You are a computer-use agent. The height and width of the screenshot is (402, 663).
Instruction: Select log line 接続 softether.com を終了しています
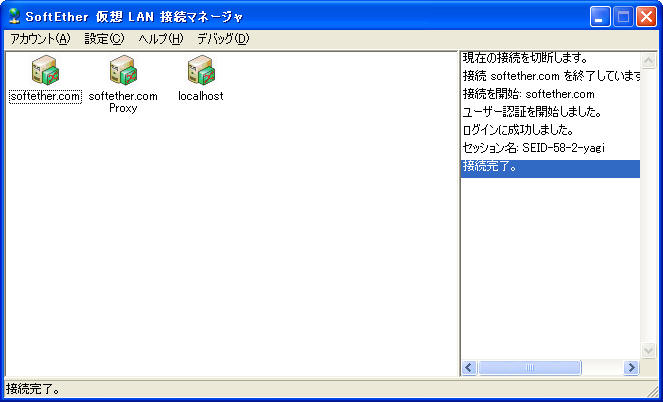point(551,76)
